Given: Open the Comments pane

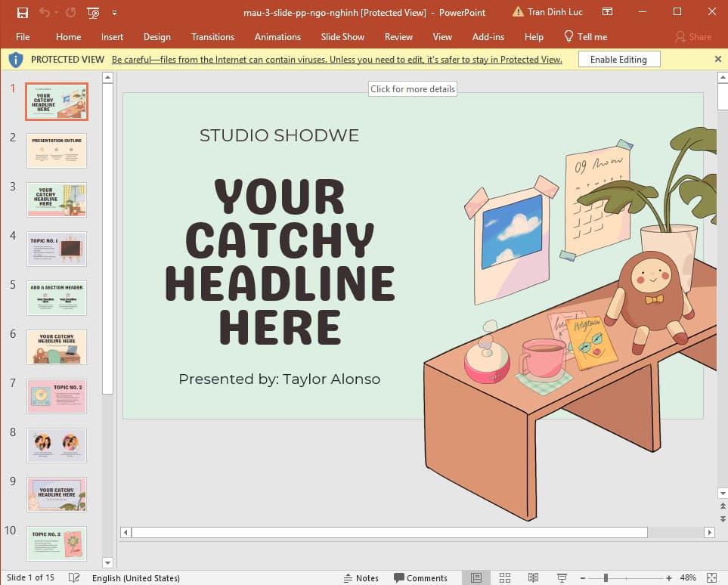Looking at the screenshot, I should 421,577.
